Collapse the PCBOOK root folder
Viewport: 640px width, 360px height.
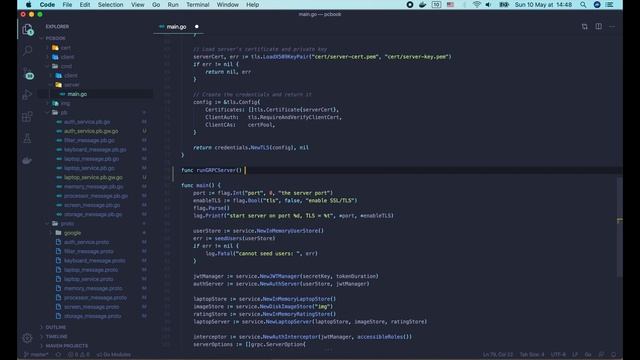96,38
